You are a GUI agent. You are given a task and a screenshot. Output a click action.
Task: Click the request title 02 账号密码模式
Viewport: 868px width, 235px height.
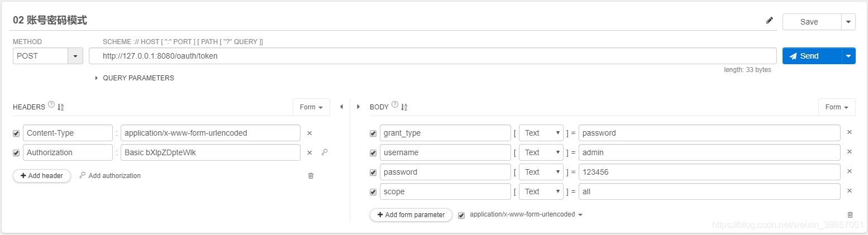pyautogui.click(x=50, y=20)
